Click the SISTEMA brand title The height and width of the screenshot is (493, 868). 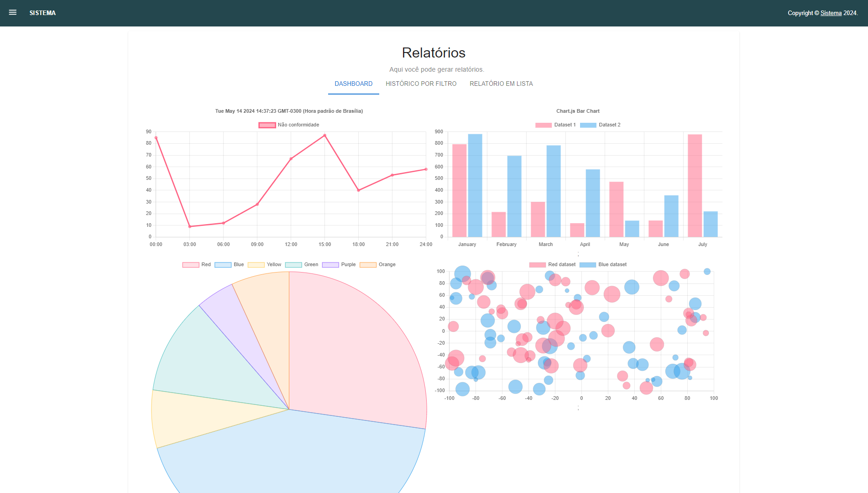click(x=42, y=13)
